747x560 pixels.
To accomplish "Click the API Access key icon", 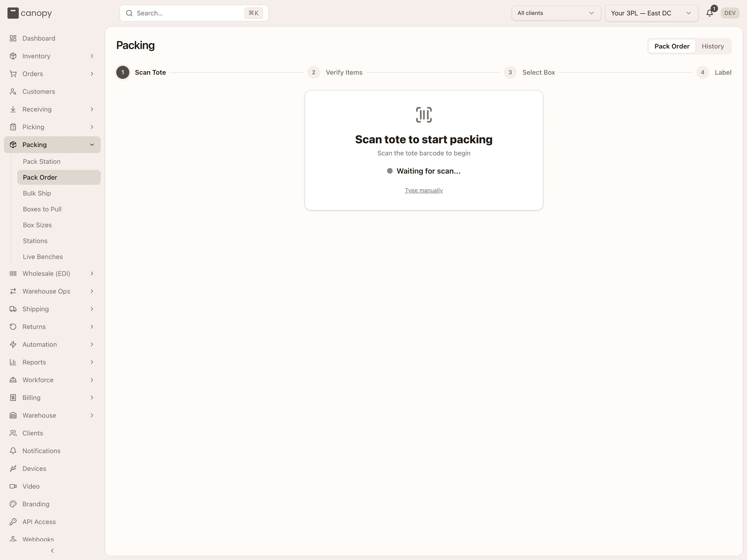I will (13, 521).
